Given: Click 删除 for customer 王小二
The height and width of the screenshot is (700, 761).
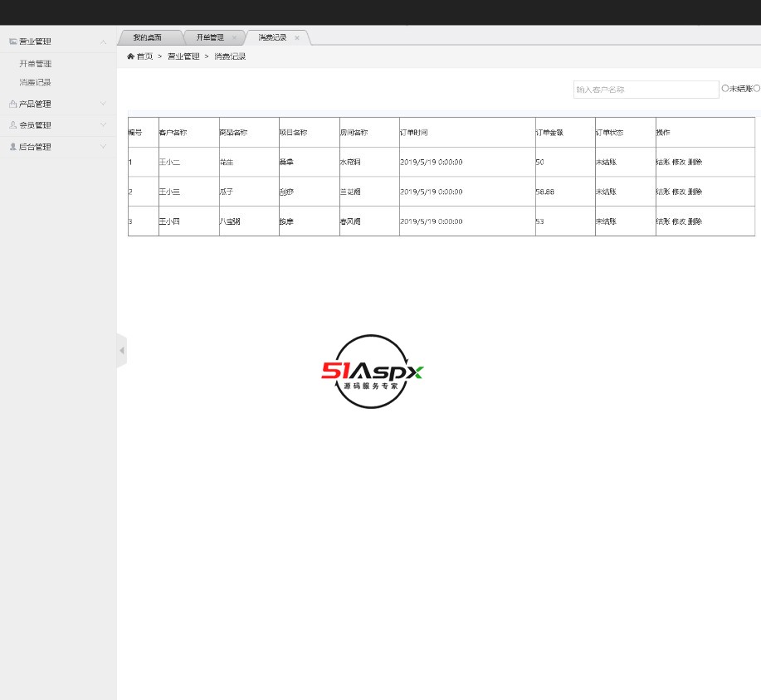Looking at the screenshot, I should point(695,162).
